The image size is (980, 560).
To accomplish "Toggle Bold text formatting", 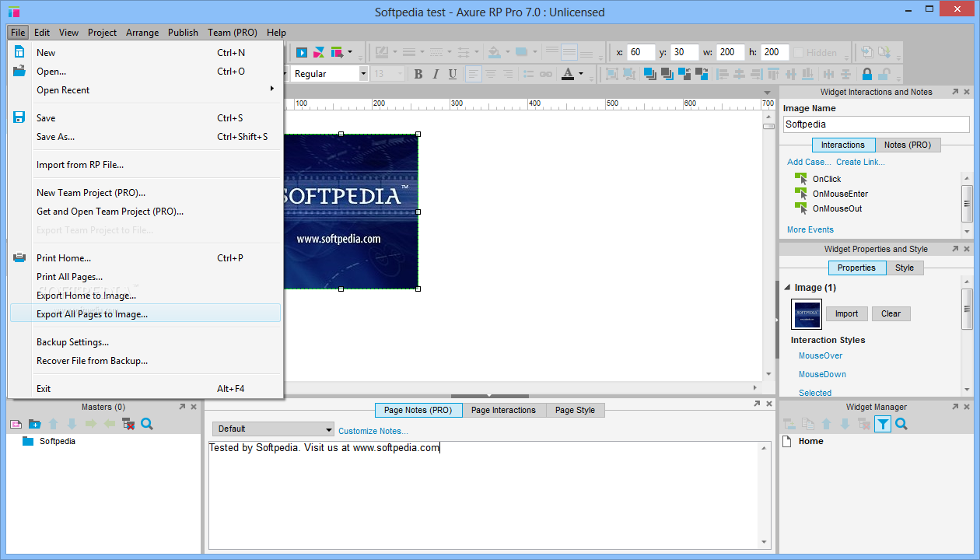I will pyautogui.click(x=418, y=74).
